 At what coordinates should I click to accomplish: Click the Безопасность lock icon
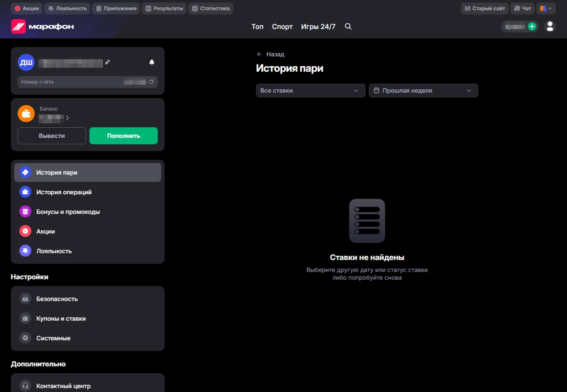25,299
